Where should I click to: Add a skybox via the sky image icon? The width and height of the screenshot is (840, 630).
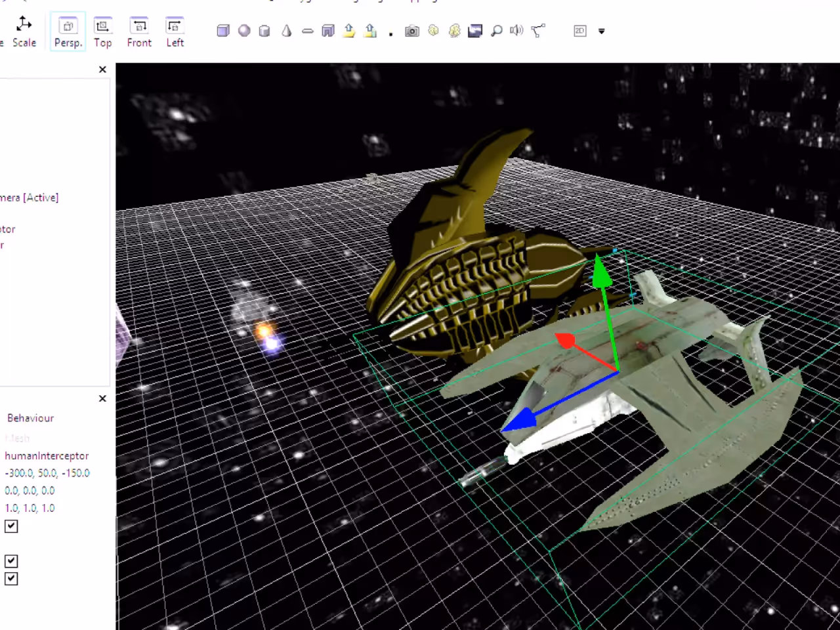pos(475,31)
